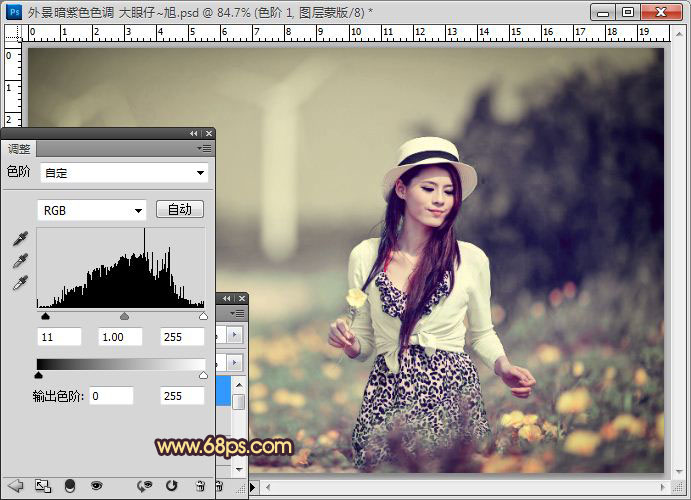This screenshot has height=500, width=691.
Task: Click the return to adjustment list arrow
Action: point(15,486)
